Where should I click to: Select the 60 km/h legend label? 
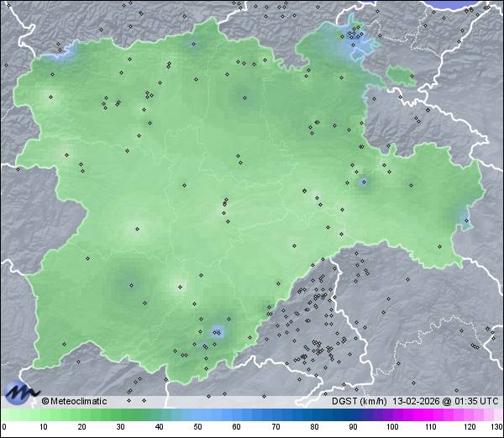(x=237, y=427)
